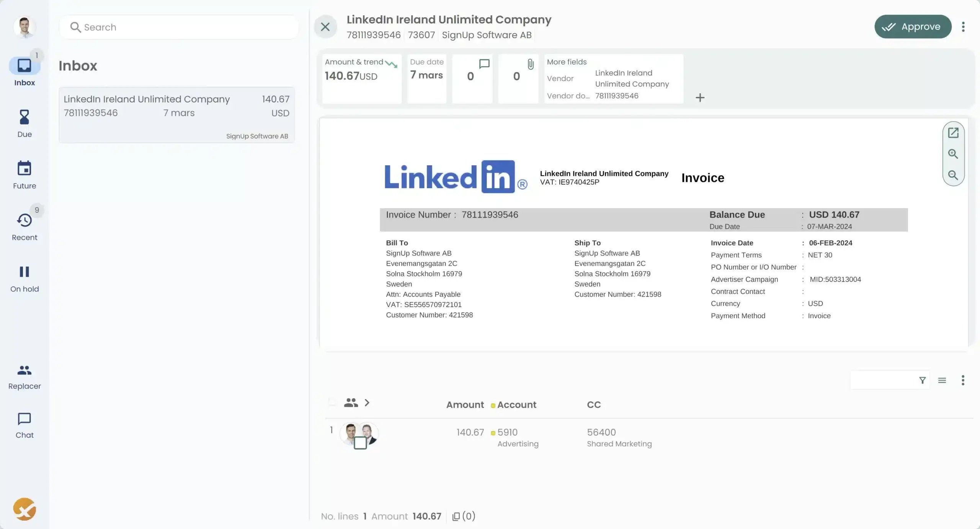
Task: Zoom in on the invoice document
Action: pyautogui.click(x=953, y=154)
